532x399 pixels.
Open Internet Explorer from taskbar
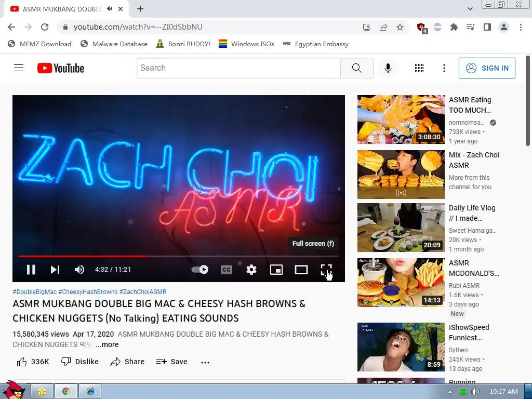(90, 391)
